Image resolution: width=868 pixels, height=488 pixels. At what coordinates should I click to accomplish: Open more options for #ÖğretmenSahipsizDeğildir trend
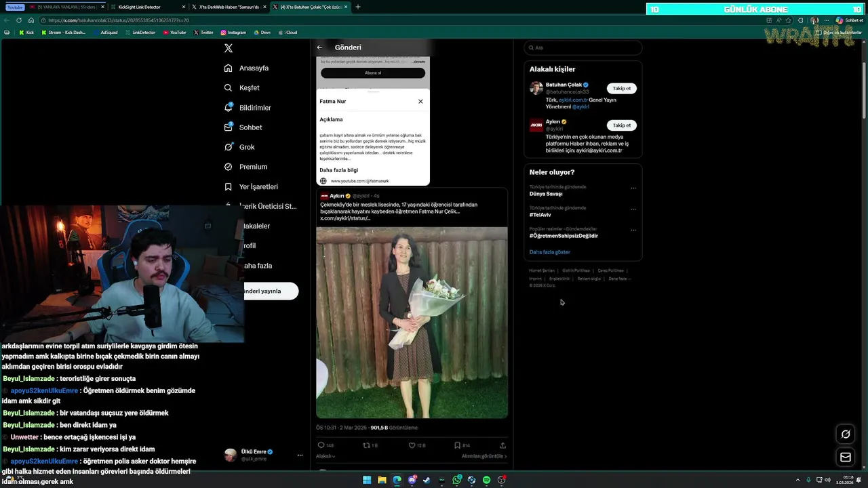point(633,230)
